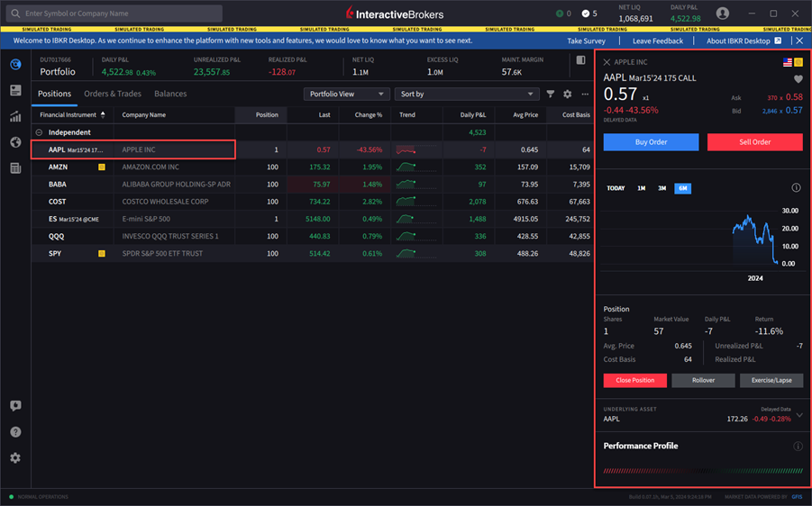This screenshot has width=812, height=506.
Task: Click the yellow badge on SPY row
Action: coord(102,253)
